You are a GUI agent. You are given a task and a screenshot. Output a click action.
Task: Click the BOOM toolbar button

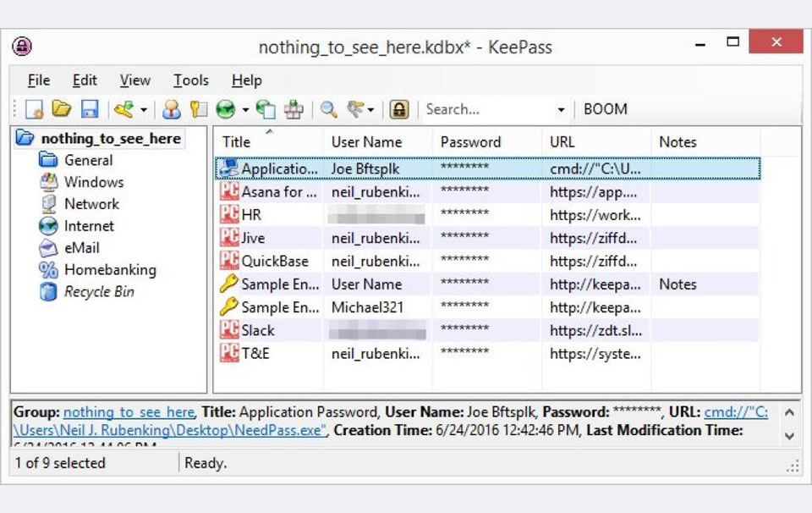(x=606, y=109)
